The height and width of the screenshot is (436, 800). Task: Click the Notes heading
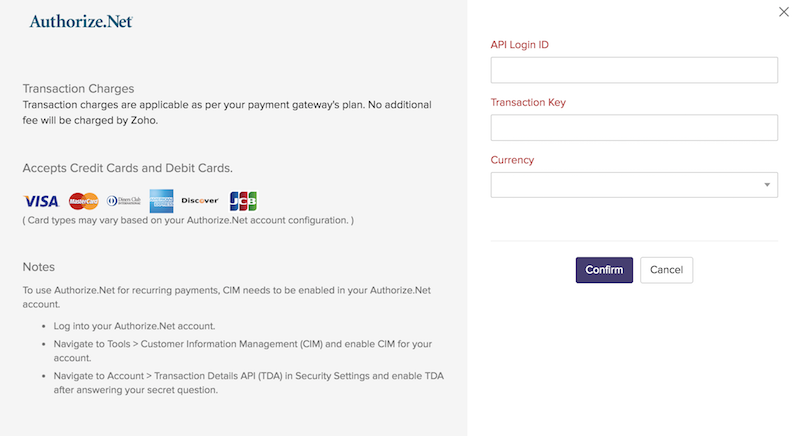click(x=38, y=267)
